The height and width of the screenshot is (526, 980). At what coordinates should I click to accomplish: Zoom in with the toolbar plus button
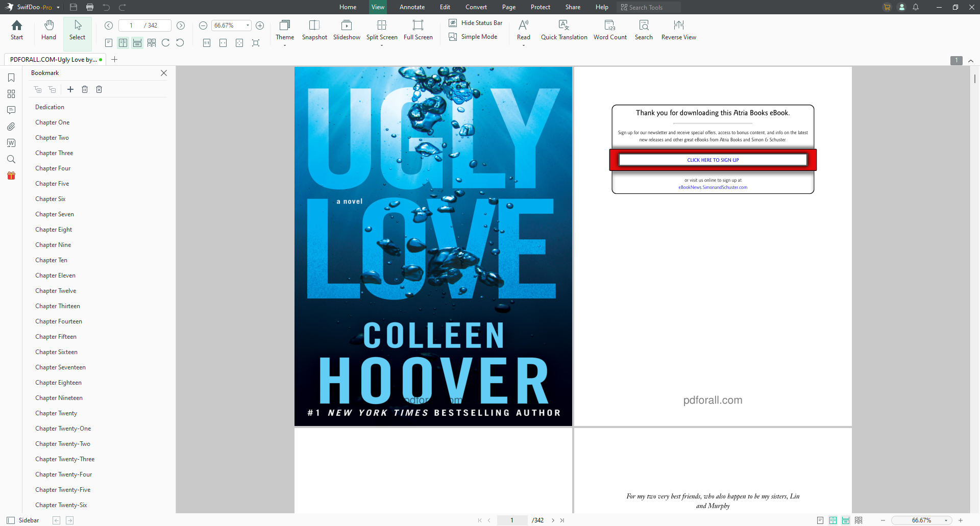point(260,26)
